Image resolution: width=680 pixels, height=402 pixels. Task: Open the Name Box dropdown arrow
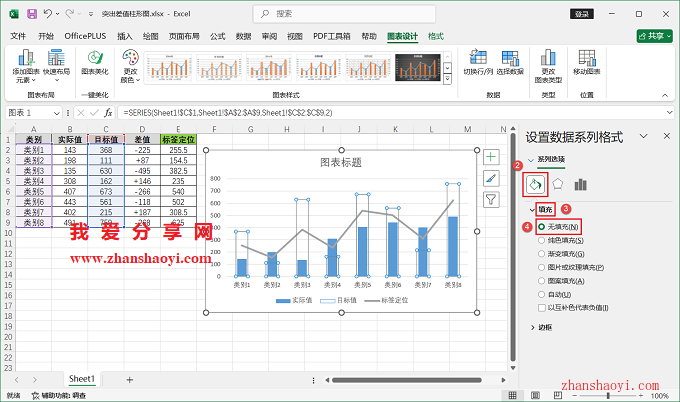pyautogui.click(x=56, y=113)
